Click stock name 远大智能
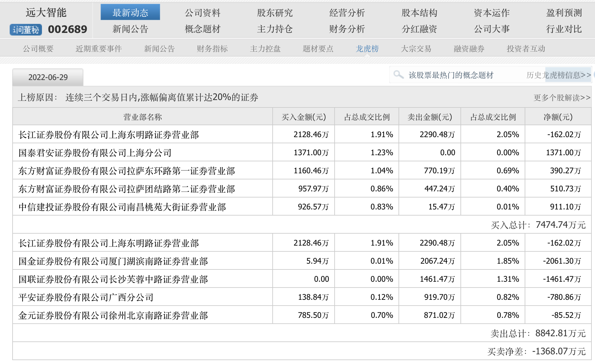595x364 pixels. click(46, 13)
